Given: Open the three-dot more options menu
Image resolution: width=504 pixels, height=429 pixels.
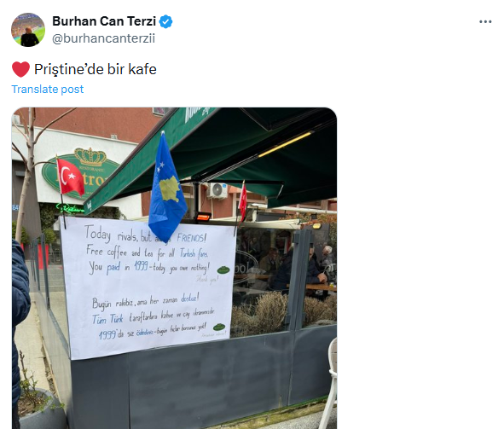Looking at the screenshot, I should 485,22.
